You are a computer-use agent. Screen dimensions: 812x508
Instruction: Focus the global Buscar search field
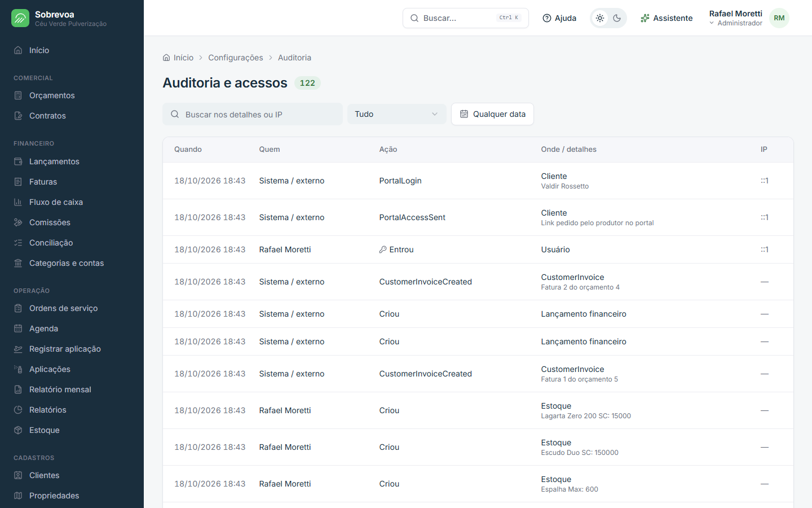466,18
